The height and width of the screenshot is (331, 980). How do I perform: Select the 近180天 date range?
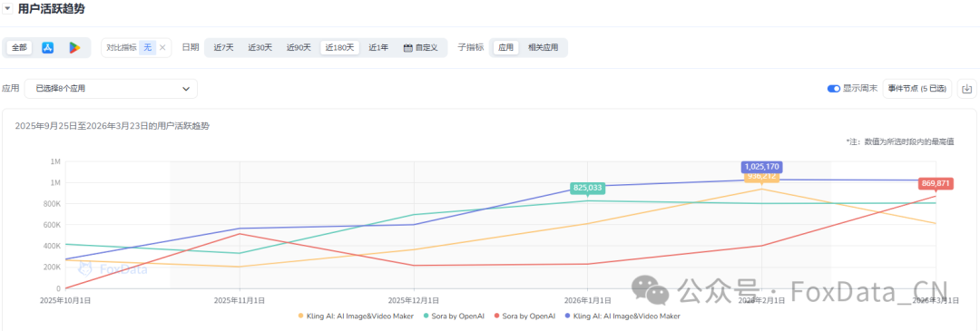pyautogui.click(x=340, y=47)
